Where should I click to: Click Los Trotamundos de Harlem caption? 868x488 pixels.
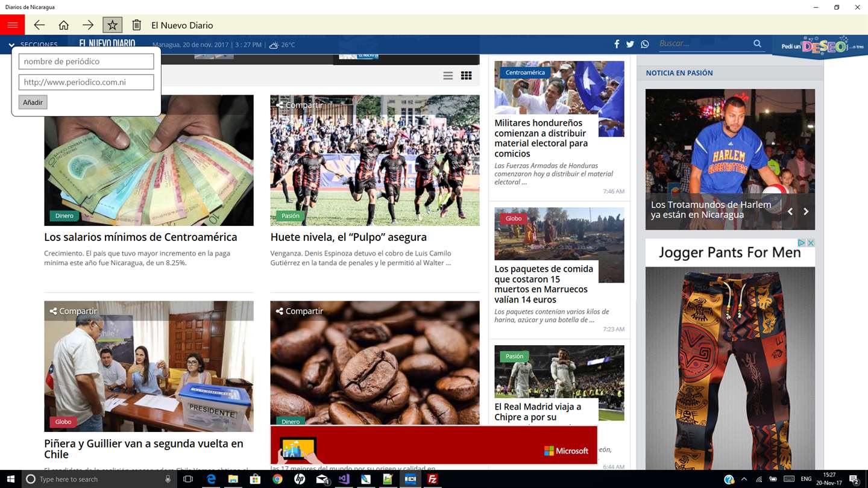click(x=711, y=210)
